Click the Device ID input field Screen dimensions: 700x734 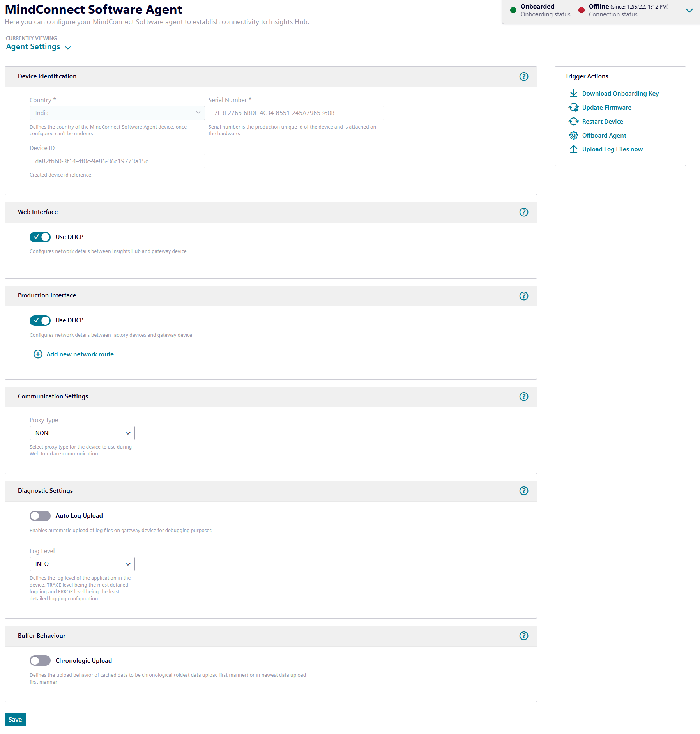pyautogui.click(x=117, y=161)
